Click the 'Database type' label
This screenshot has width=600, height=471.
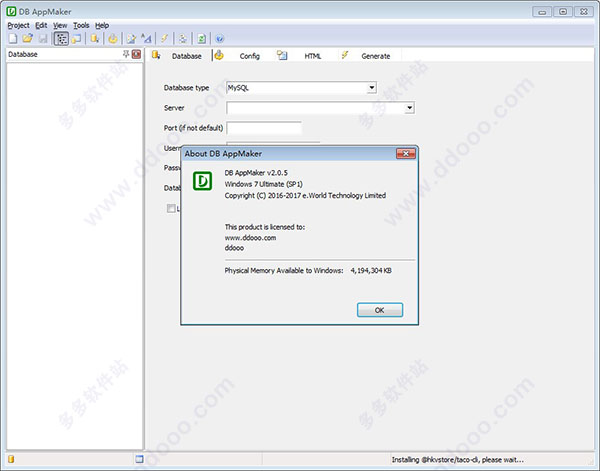pos(186,88)
